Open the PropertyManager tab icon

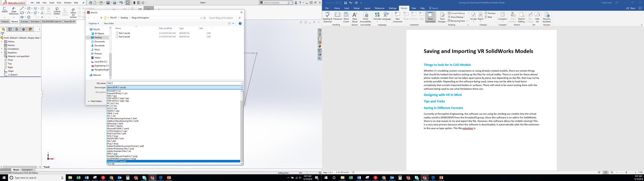tap(10, 29)
